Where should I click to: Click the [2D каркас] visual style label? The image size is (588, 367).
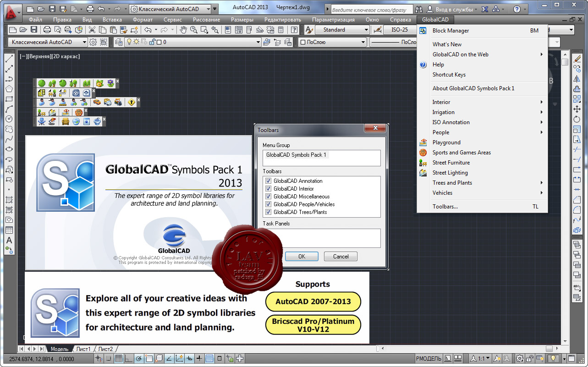pos(66,56)
